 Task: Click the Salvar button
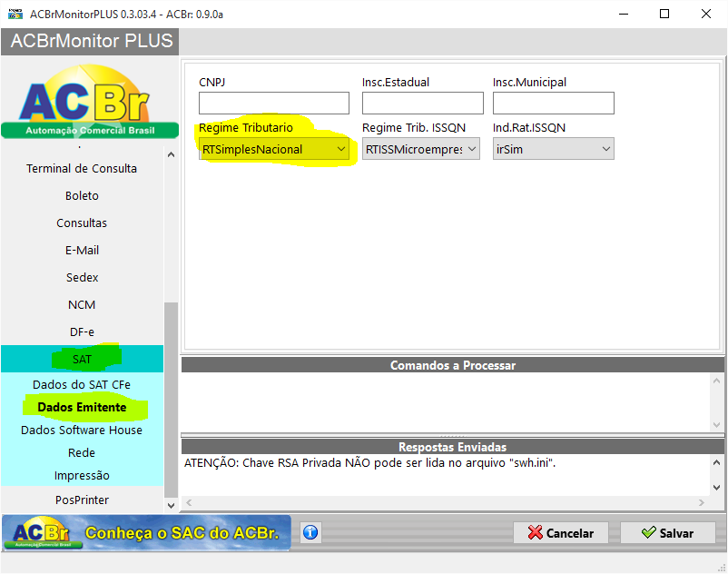(668, 533)
